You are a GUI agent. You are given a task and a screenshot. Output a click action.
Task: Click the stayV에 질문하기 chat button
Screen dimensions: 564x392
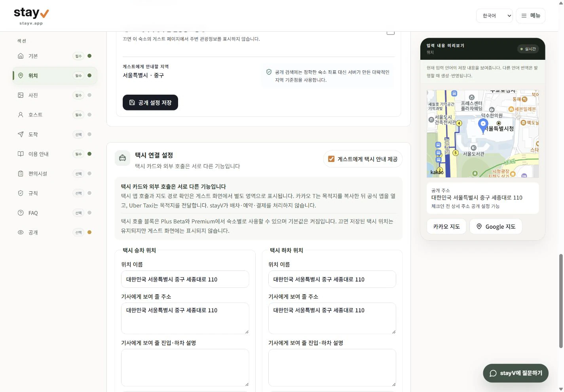tap(516, 373)
